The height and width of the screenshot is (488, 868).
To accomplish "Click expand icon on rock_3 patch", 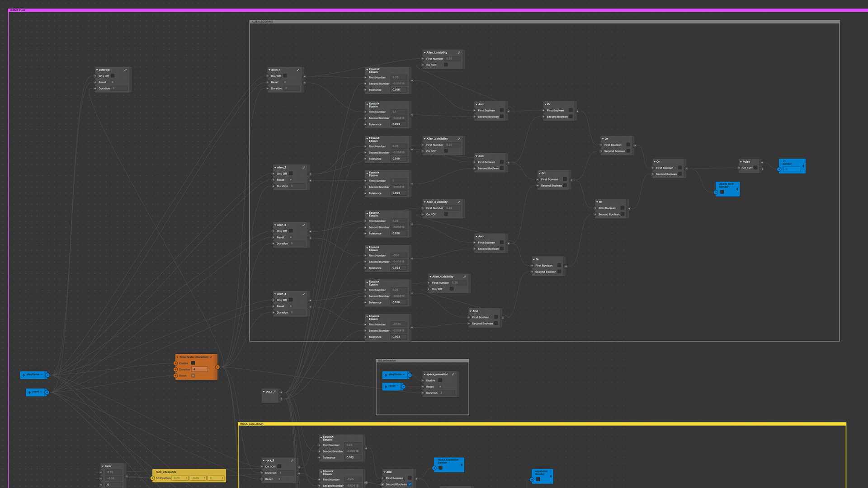I will click(292, 461).
